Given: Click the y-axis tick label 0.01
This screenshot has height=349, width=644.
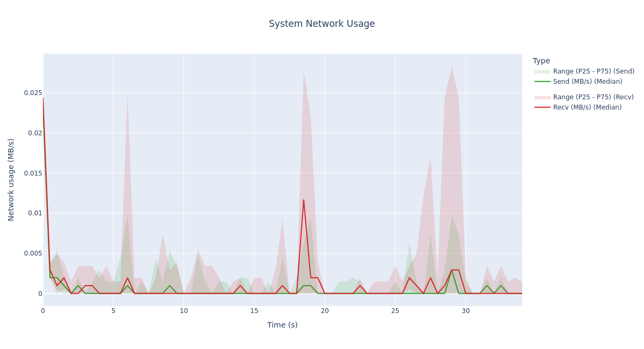Looking at the screenshot, I should [x=34, y=213].
